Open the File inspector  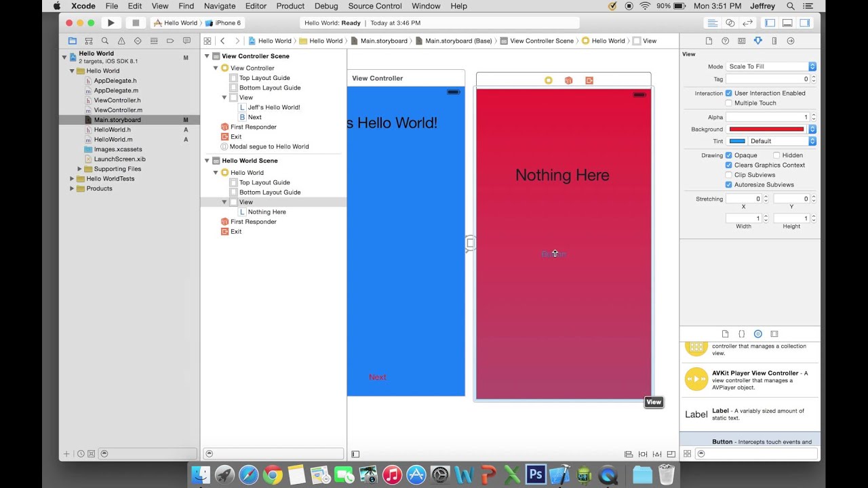[709, 41]
